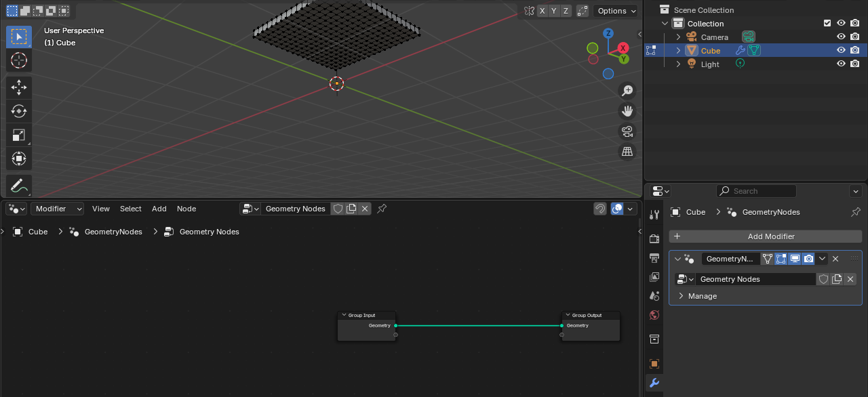Screen dimensions: 868x397
Task: Click the Add Modifier button
Action: pos(765,236)
